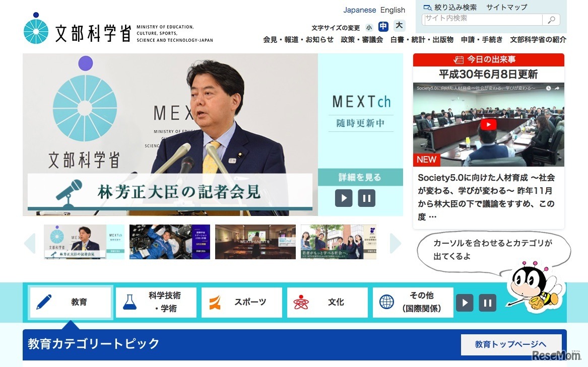Click the 今日の出来事 header

489,59
